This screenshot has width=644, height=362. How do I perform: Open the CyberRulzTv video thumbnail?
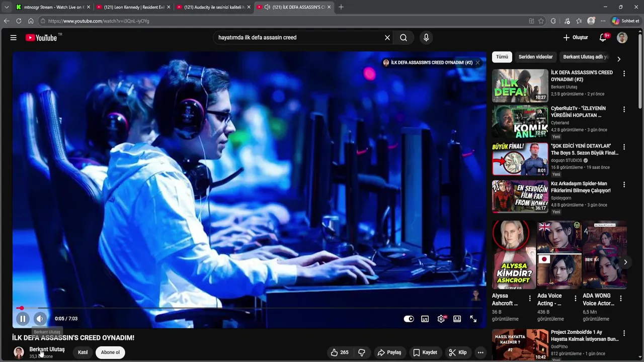[520, 121]
